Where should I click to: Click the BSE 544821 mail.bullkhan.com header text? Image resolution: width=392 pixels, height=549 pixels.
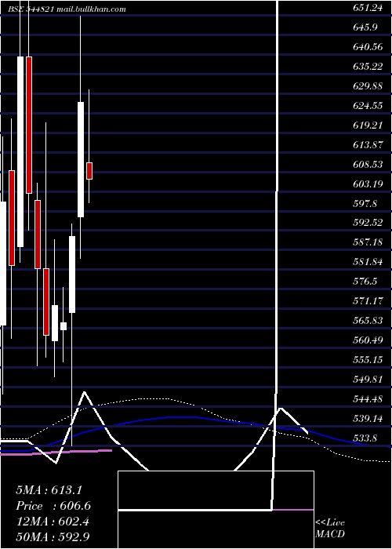pyautogui.click(x=67, y=9)
